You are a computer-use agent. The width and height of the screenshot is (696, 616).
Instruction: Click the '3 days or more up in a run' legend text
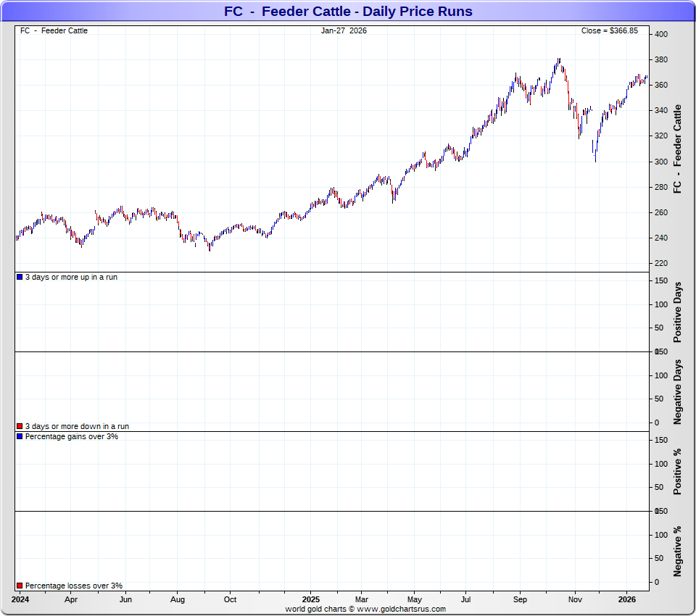click(x=71, y=277)
